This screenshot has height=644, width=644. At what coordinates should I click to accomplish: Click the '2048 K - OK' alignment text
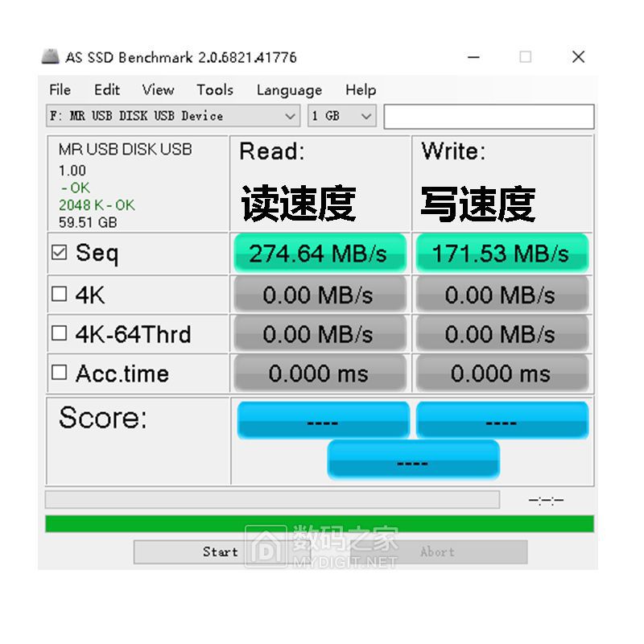[x=97, y=205]
